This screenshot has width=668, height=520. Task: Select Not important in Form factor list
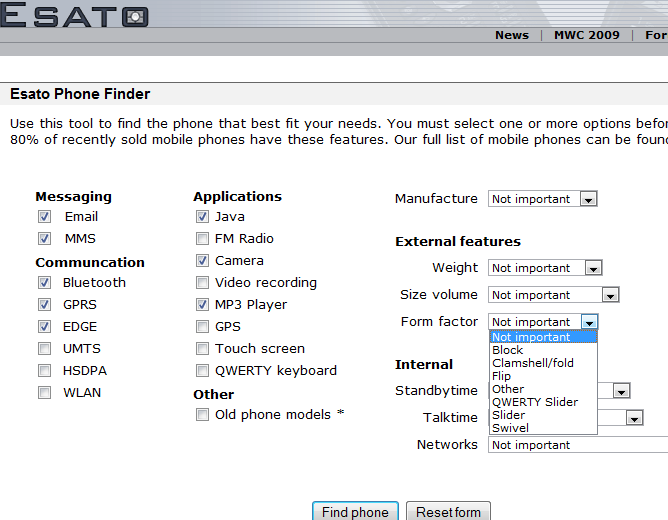pos(543,337)
